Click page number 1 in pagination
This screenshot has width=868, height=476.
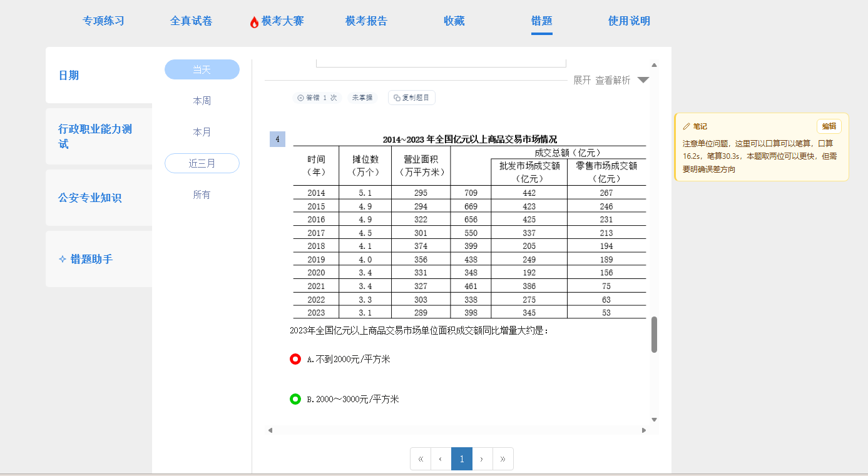point(461,459)
